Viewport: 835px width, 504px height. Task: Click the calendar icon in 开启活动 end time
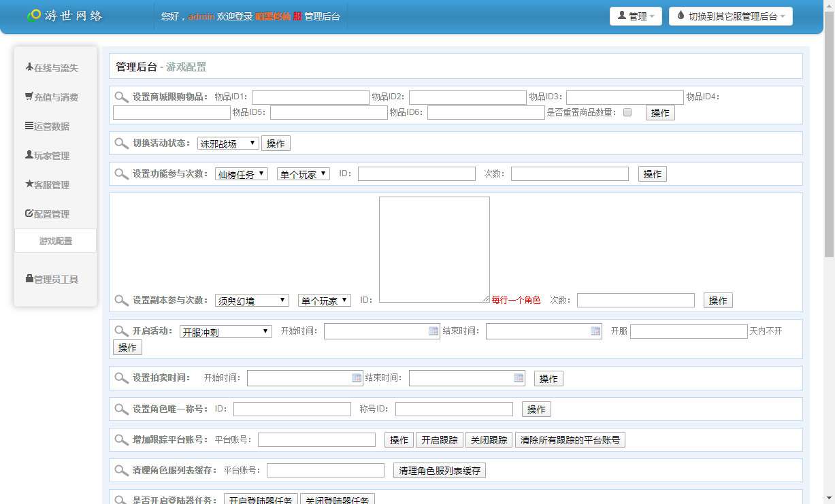(595, 331)
